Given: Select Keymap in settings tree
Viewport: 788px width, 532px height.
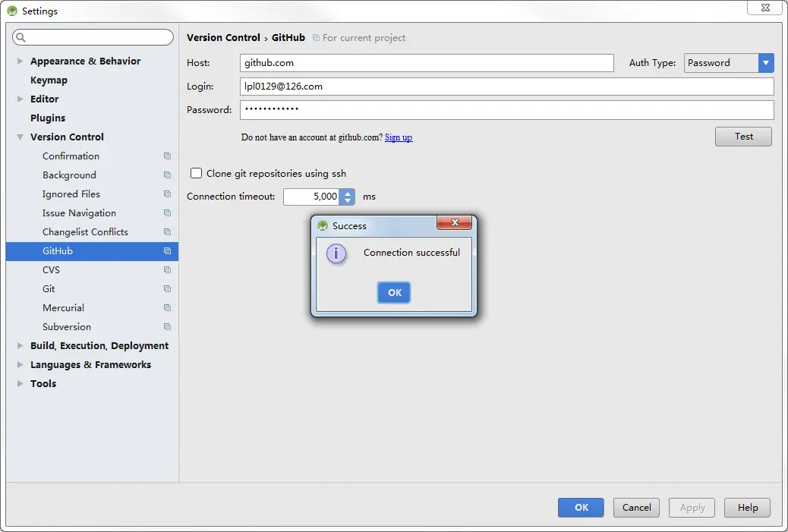Looking at the screenshot, I should coord(49,80).
